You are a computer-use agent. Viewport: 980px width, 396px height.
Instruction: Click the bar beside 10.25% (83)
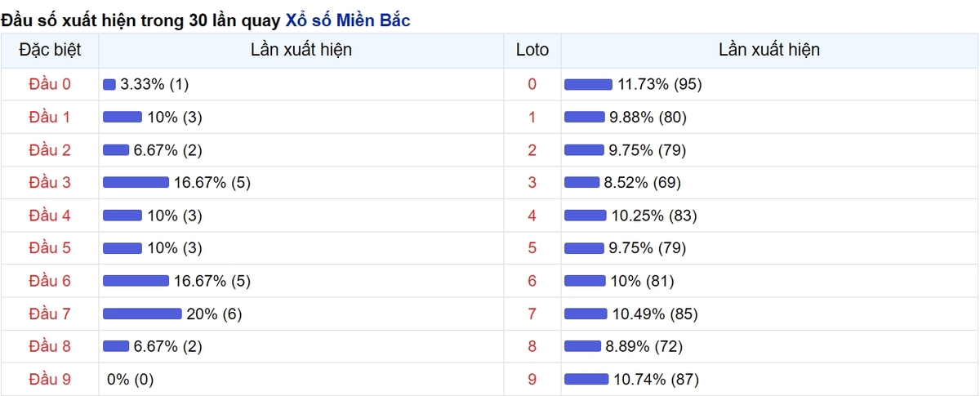tap(585, 216)
